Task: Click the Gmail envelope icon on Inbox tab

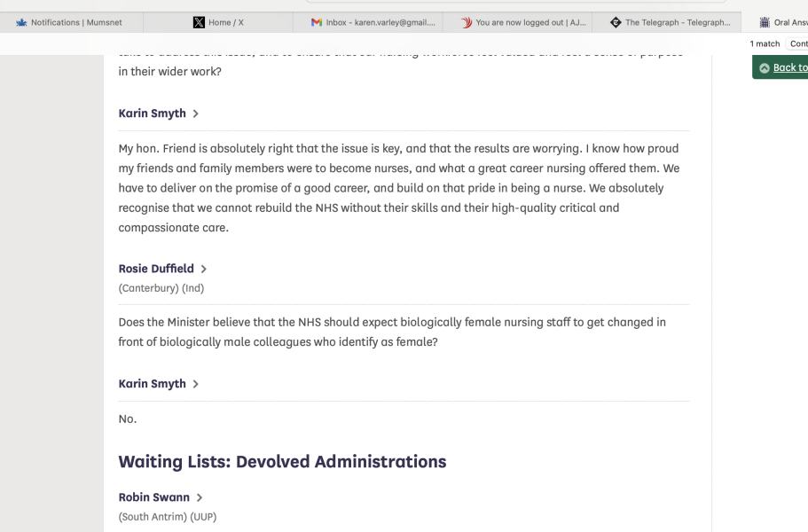Action: click(317, 22)
